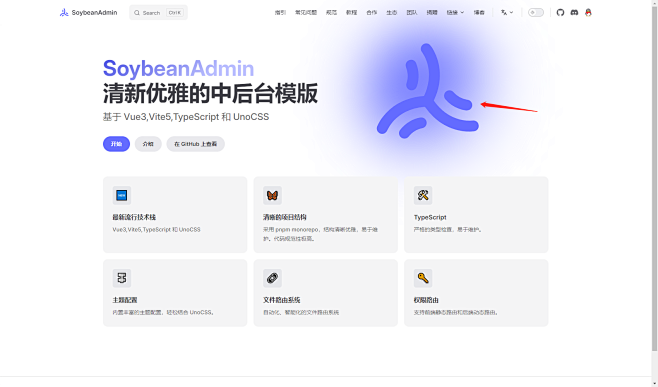
Task: Click the key icon on permission routing card
Action: 423,278
